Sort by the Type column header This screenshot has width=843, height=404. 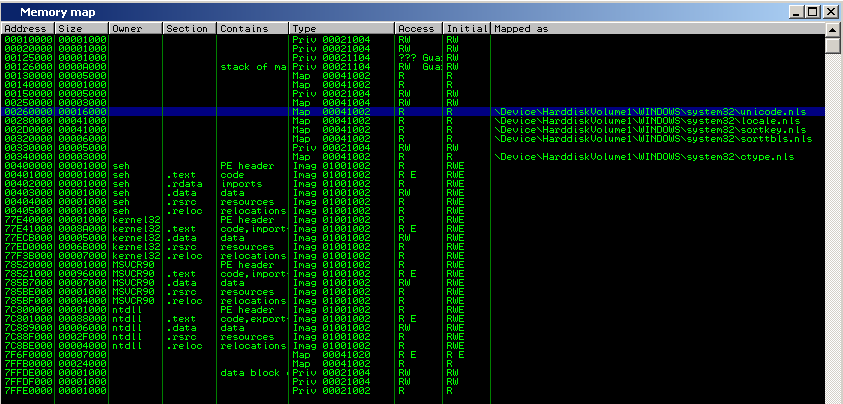coord(341,29)
